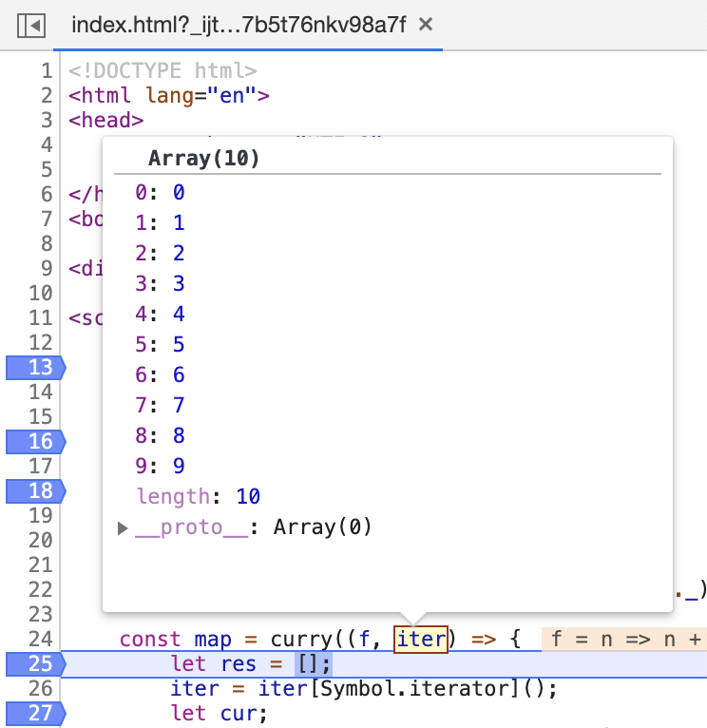Toggle breakpoint marker on line 27

pos(36,713)
